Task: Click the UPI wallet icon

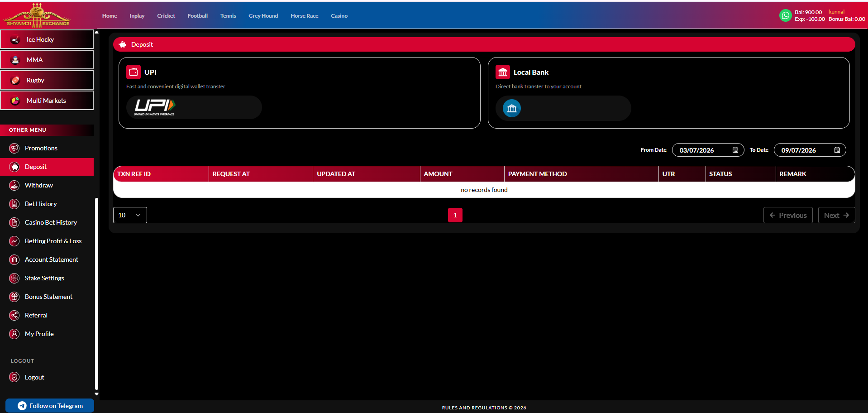Action: (134, 72)
